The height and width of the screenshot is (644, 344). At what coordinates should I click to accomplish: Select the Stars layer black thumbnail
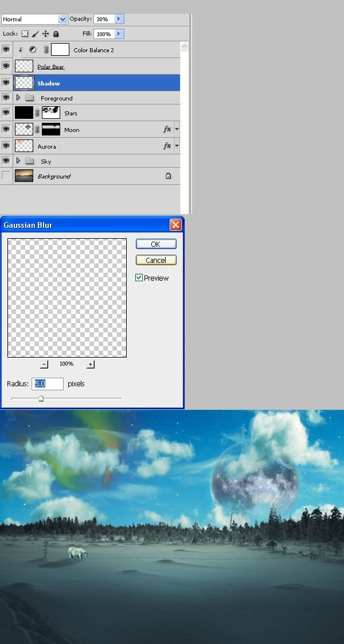(24, 112)
